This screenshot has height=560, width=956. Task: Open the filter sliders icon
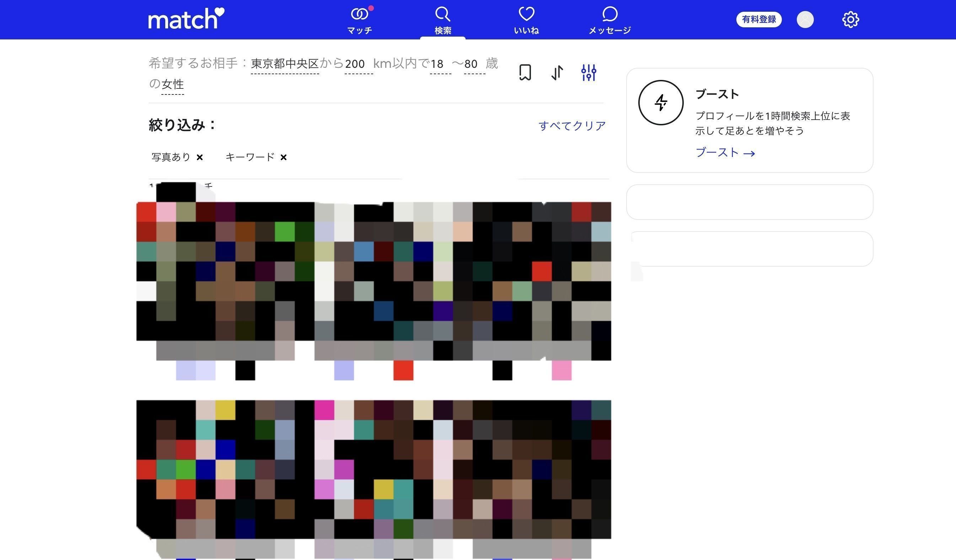click(x=589, y=72)
